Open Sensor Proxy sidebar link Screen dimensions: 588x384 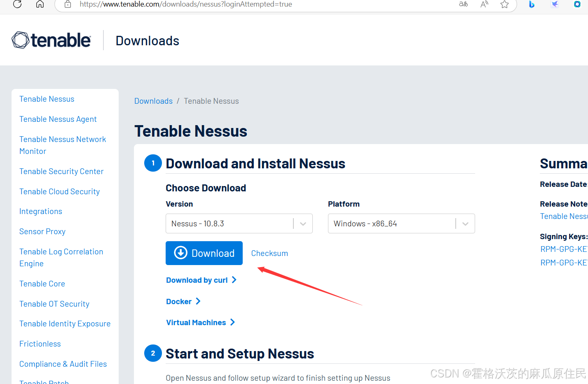point(42,232)
